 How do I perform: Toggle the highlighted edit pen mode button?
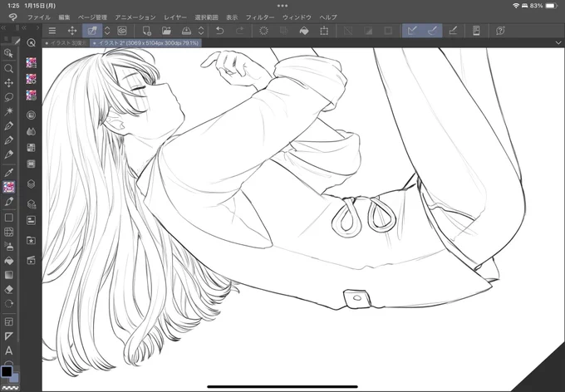pos(92,31)
